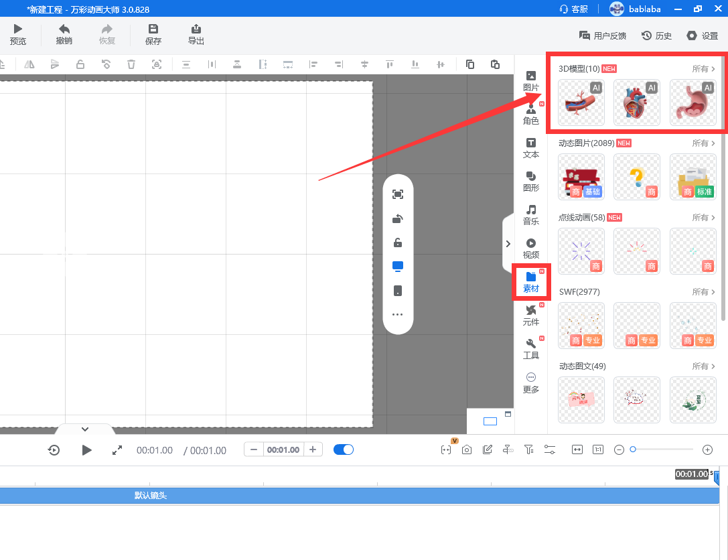Click the unlock icon in floating canvas toolbar
The image size is (728, 560).
point(398,242)
